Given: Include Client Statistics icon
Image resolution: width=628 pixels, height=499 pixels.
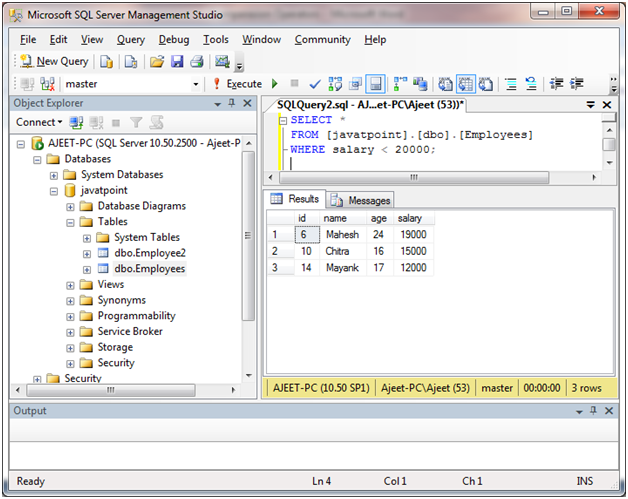Looking at the screenshot, I should pos(420,84).
